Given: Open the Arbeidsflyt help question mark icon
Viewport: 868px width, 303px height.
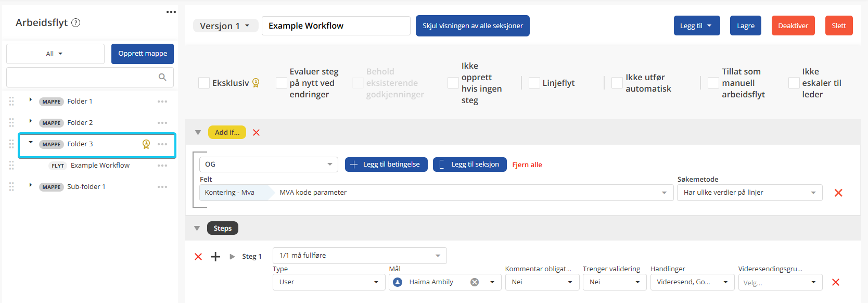Looking at the screenshot, I should tap(75, 22).
